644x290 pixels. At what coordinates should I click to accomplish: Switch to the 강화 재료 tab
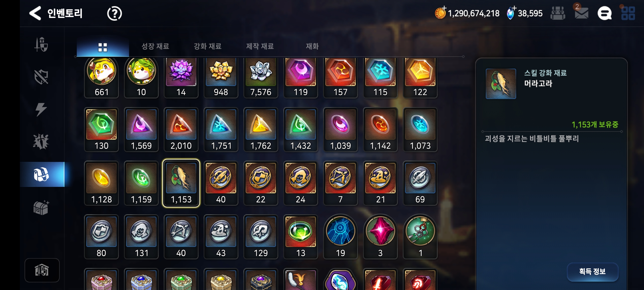coord(208,46)
